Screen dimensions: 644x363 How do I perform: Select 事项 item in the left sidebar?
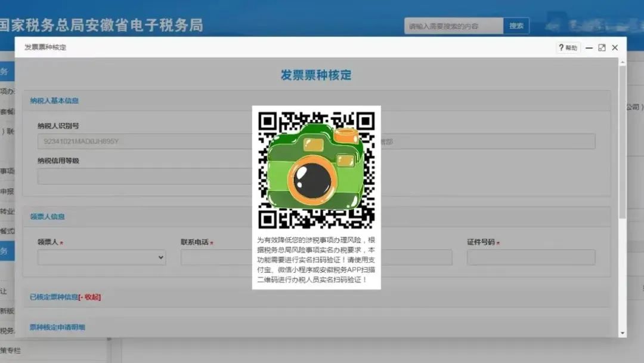pyautogui.click(x=7, y=171)
